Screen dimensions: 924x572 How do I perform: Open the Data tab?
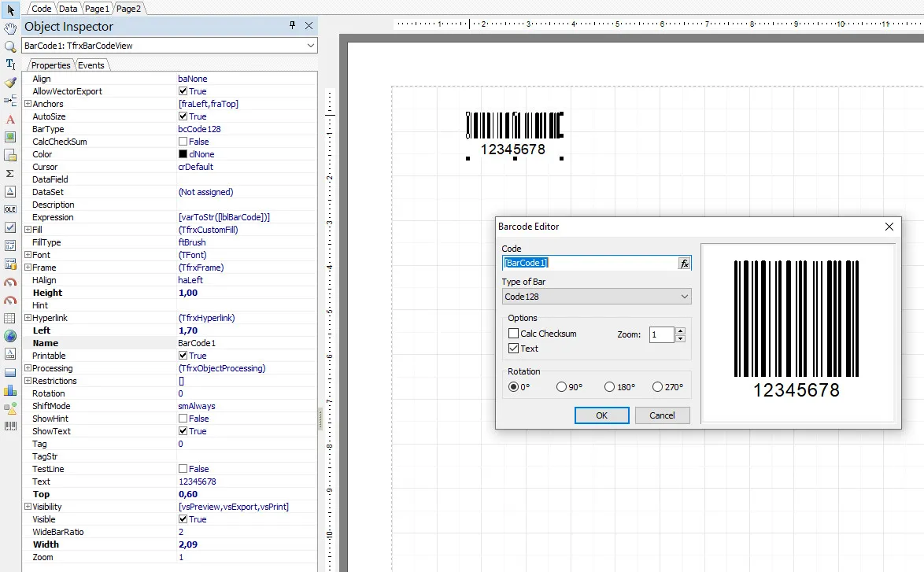68,9
